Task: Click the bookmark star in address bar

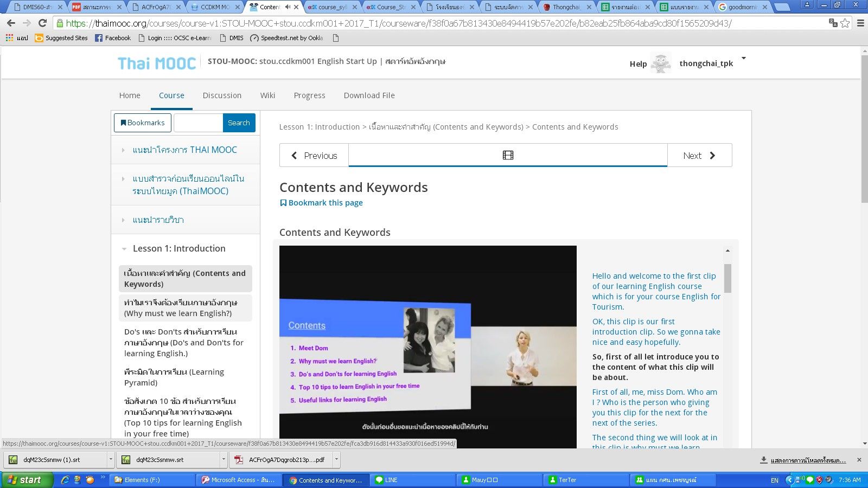Action: tap(845, 23)
